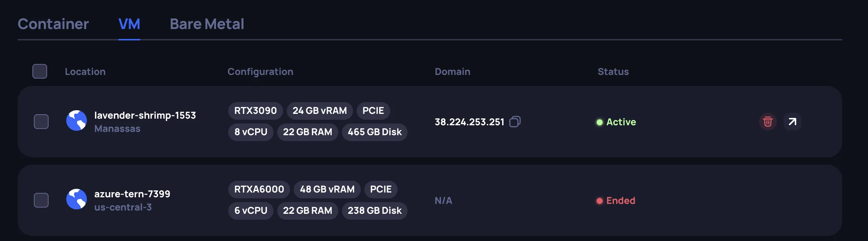Click the green Active status dot
This screenshot has width=868, height=241.
coord(600,122)
